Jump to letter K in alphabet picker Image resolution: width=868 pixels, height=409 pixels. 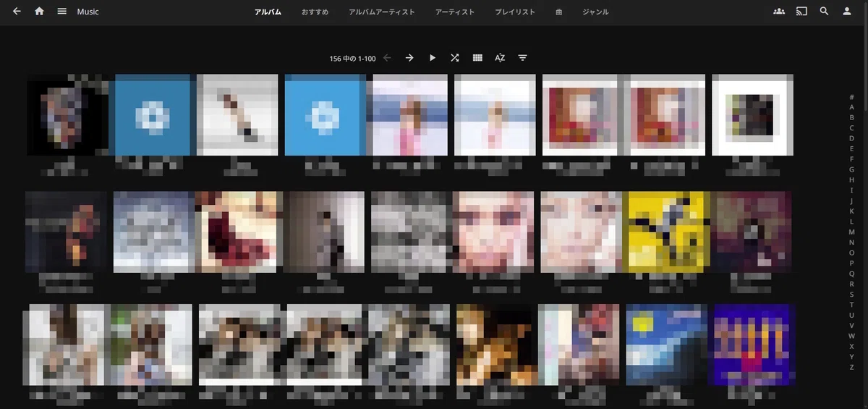point(852,211)
